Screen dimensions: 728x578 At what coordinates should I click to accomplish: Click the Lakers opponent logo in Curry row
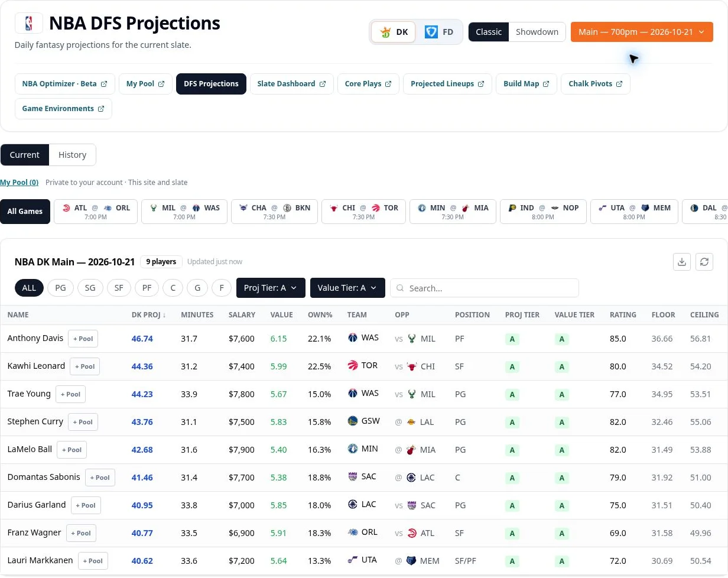click(411, 422)
